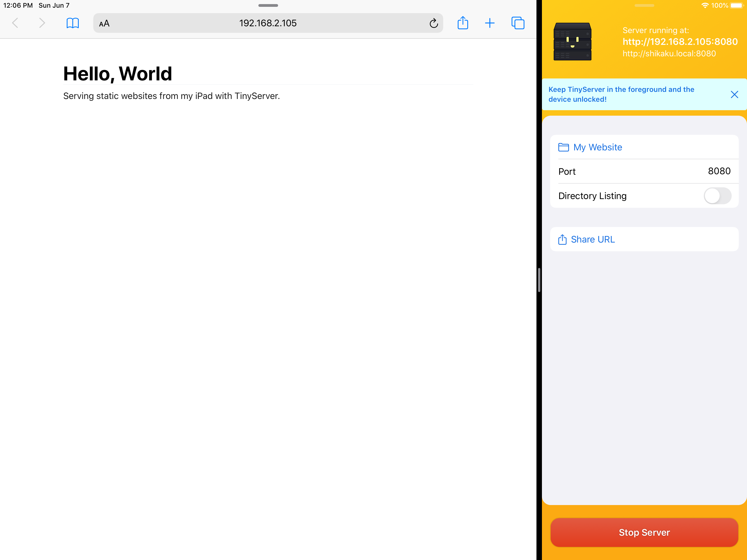Screen dimensions: 747x560
Task: Dismiss the keep foreground notice banner
Action: pos(734,95)
